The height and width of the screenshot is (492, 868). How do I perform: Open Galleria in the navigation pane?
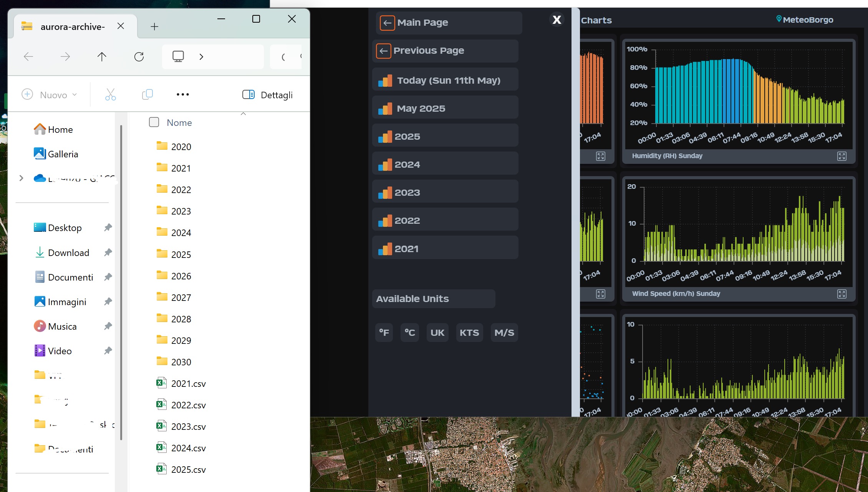tap(56, 154)
